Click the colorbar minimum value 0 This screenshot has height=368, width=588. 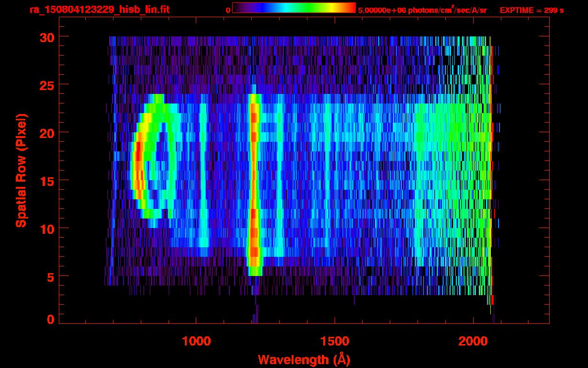(x=228, y=10)
